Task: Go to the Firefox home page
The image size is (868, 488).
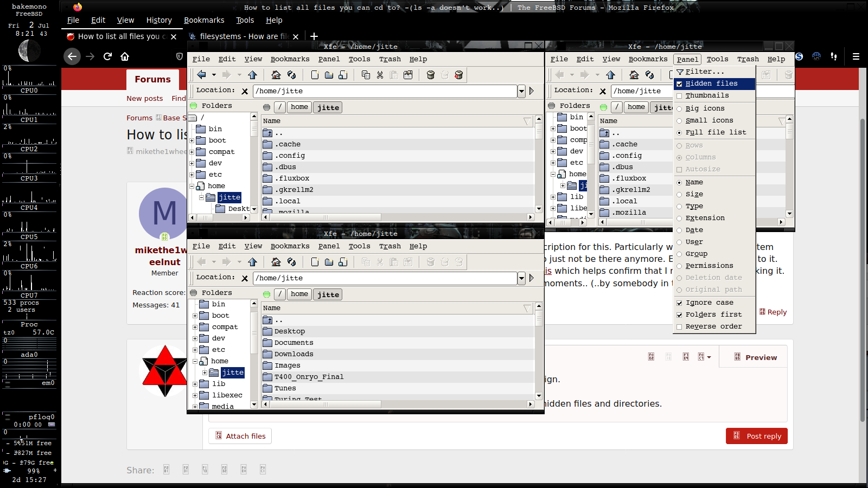Action: coord(125,56)
